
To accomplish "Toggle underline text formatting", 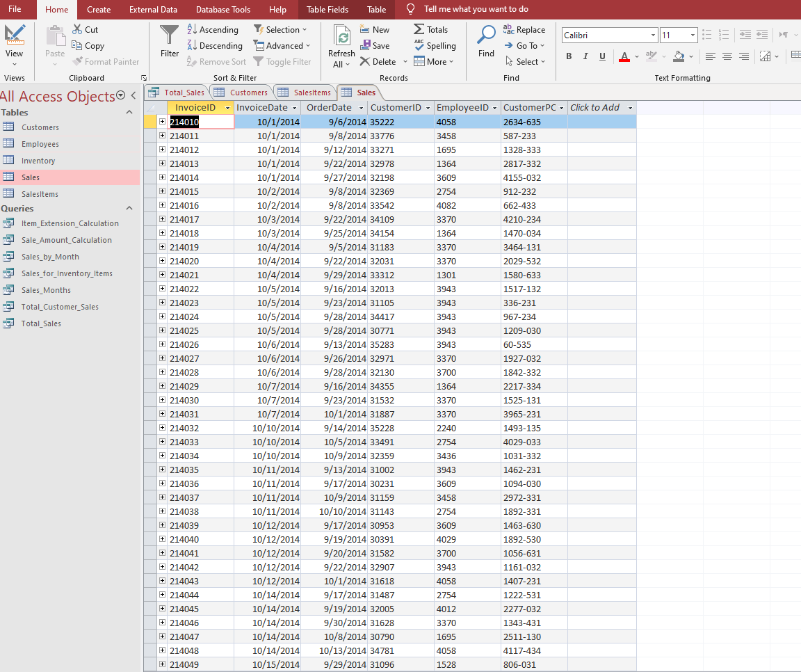I will click(x=602, y=56).
